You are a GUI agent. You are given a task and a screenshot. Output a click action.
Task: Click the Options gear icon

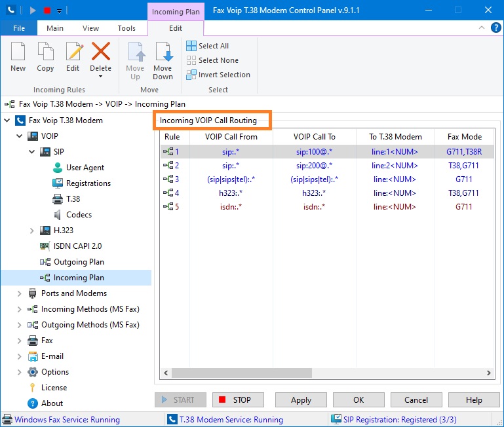tap(33, 372)
